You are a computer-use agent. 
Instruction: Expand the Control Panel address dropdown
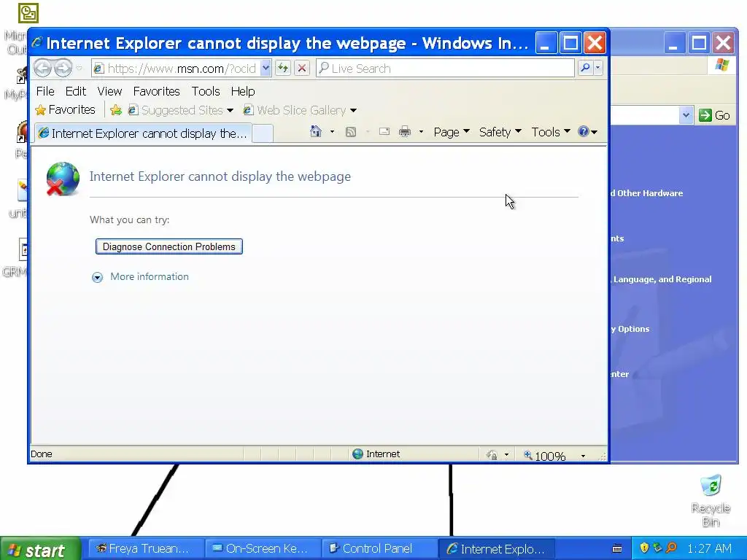click(x=686, y=115)
